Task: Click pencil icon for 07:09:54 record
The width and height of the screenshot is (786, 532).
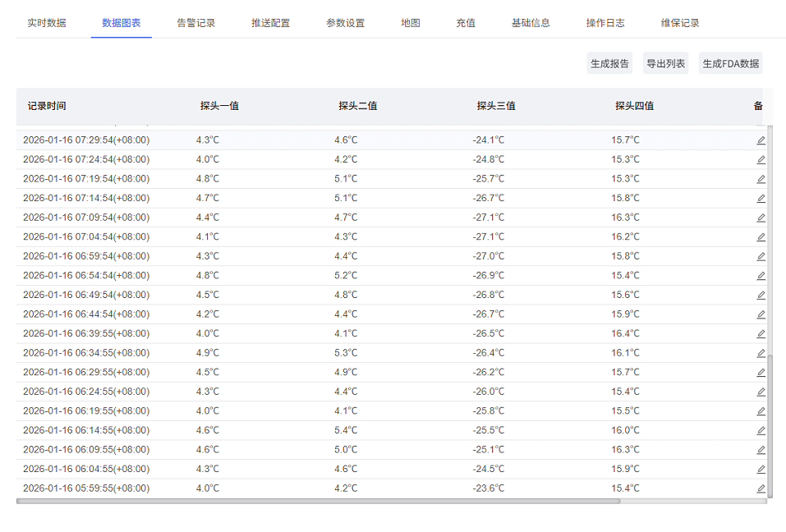Action: (x=761, y=218)
